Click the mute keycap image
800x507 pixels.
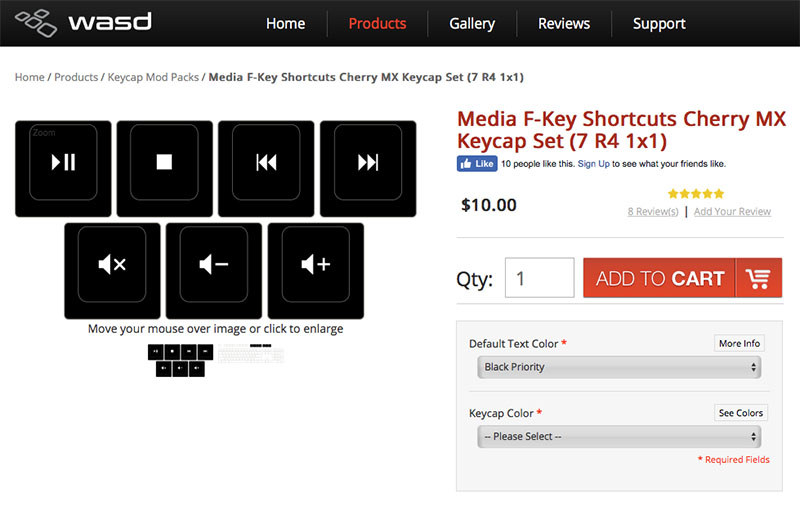pyautogui.click(x=112, y=265)
